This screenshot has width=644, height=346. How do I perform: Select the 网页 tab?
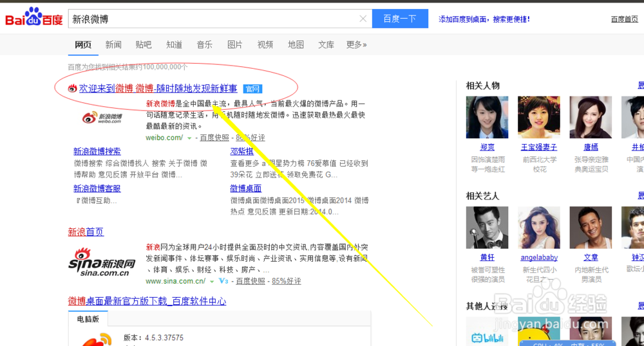click(x=83, y=44)
